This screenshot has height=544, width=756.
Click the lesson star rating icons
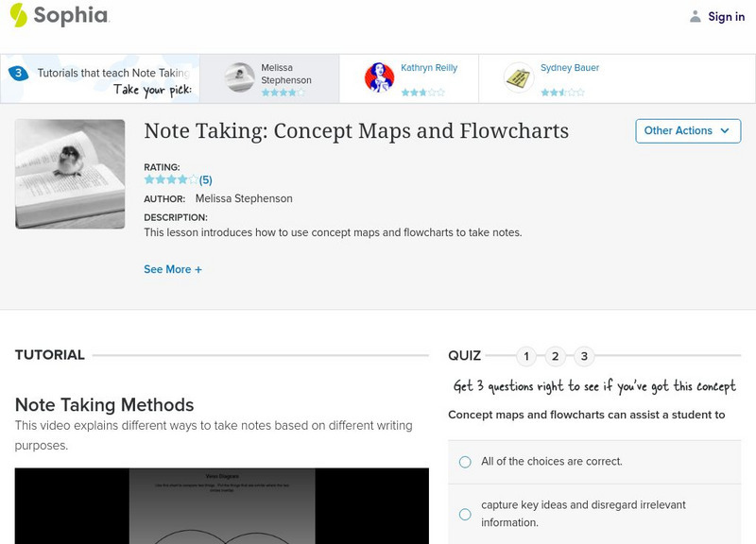[x=170, y=179]
